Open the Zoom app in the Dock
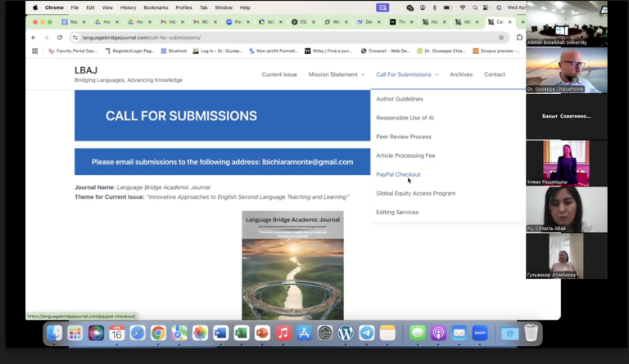Screen dimensions: 629x364 tap(480, 333)
